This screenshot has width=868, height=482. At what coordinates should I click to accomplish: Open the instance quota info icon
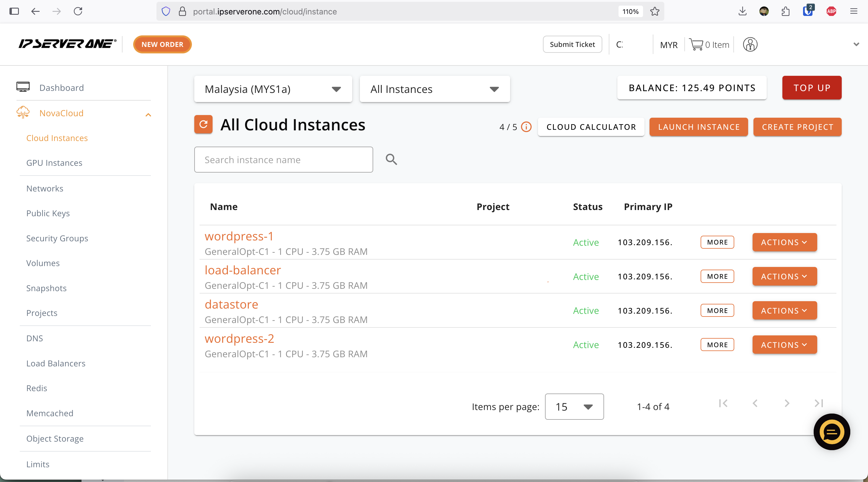526,127
